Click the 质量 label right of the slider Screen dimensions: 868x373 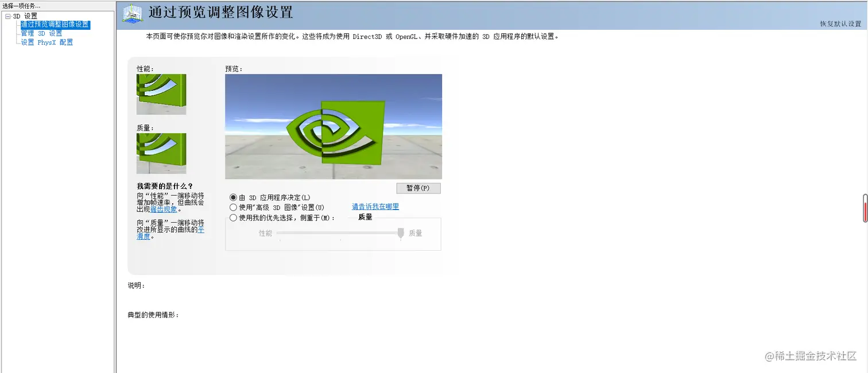click(x=416, y=233)
